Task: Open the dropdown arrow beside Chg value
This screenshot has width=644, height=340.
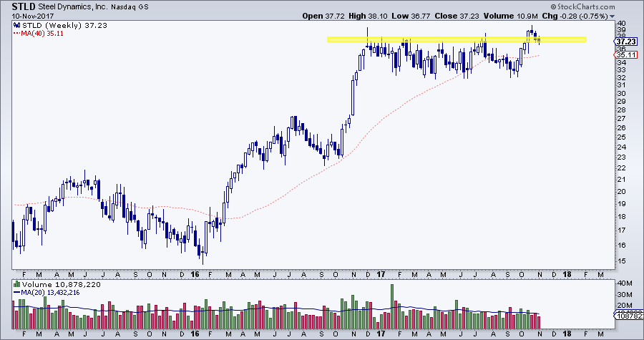Action: coord(613,16)
